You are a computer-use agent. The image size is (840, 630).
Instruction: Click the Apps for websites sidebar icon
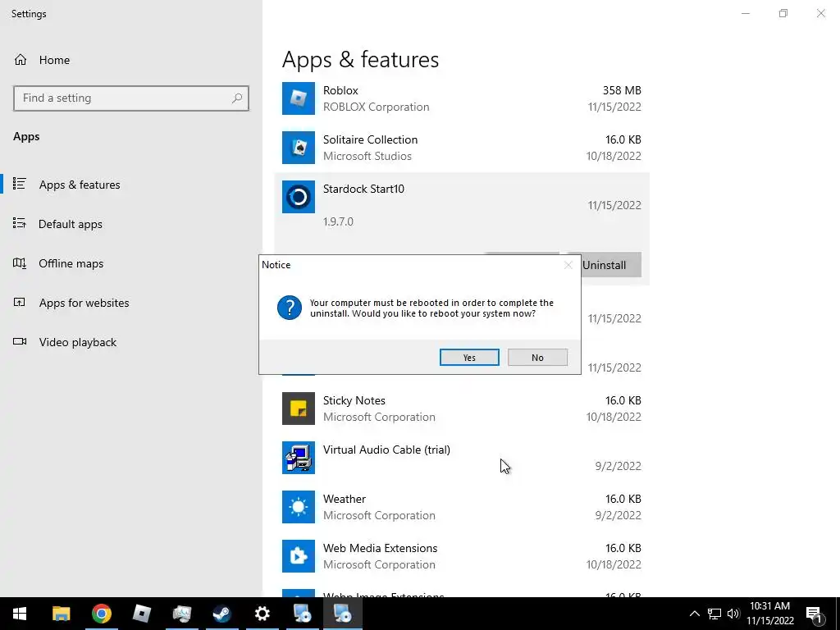(x=20, y=302)
